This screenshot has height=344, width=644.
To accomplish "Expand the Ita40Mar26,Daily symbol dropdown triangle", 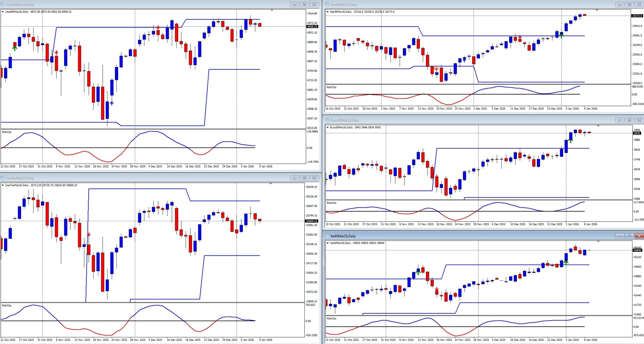I will [x=328, y=243].
